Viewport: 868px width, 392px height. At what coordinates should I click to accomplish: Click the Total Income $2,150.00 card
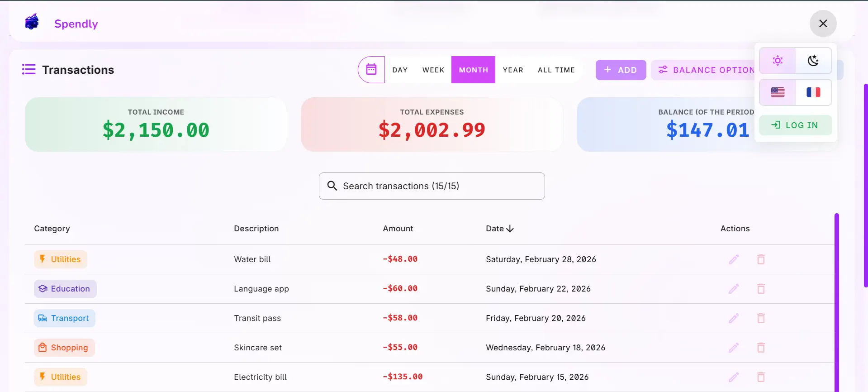pyautogui.click(x=156, y=124)
